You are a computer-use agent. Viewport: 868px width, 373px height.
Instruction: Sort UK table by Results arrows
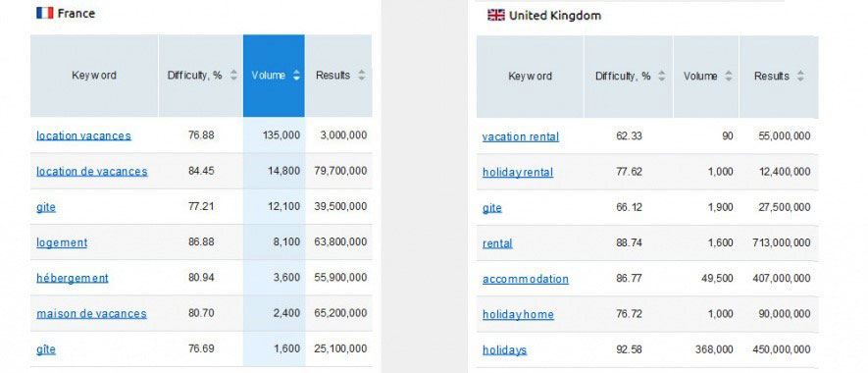pos(800,77)
